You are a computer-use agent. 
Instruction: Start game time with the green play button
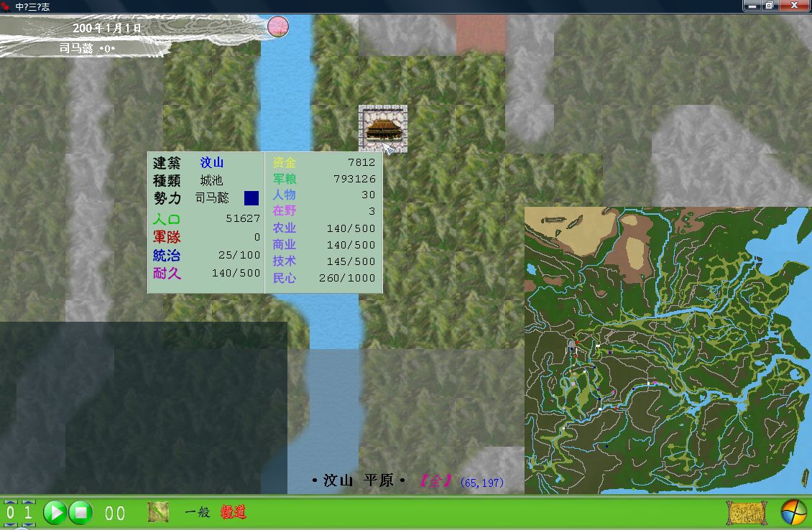(x=55, y=512)
